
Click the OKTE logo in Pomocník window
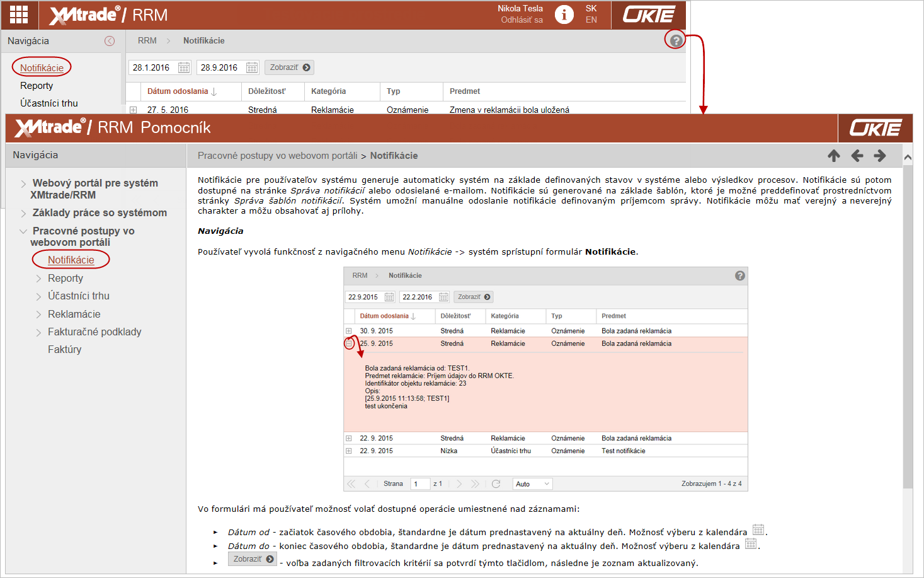(x=876, y=128)
